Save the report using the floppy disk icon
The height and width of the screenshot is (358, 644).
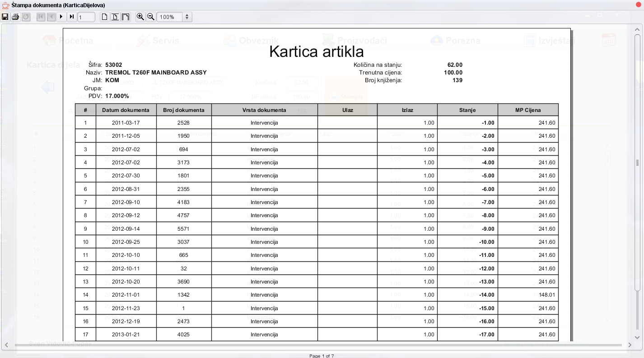5,17
